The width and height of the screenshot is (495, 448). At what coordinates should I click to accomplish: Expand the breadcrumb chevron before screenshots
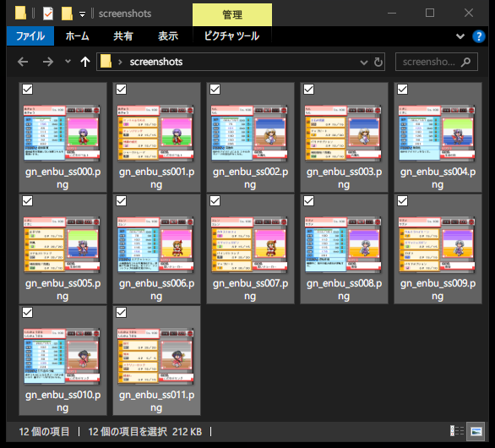click(120, 62)
